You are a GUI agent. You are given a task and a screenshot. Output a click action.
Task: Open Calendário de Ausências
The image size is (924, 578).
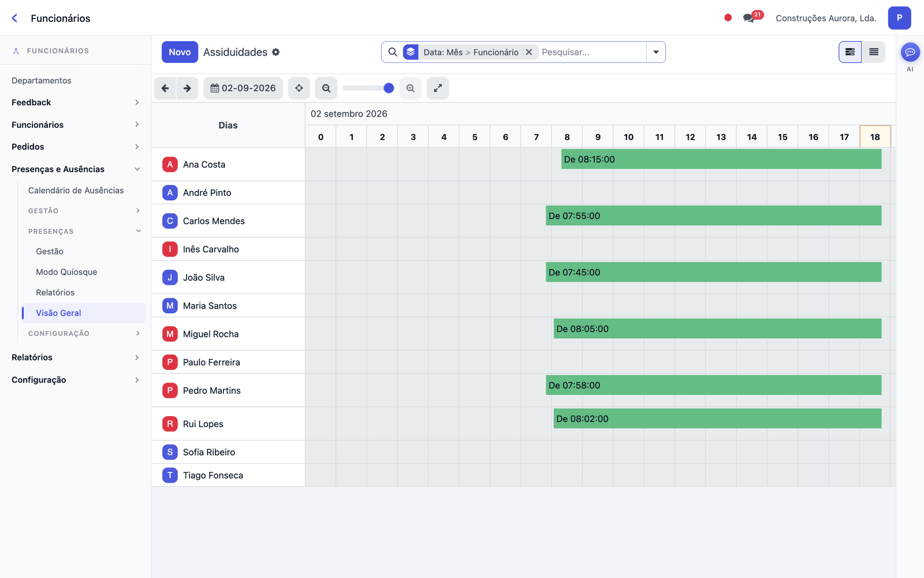(76, 190)
